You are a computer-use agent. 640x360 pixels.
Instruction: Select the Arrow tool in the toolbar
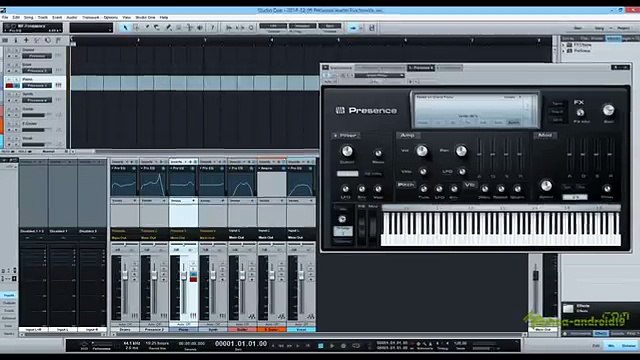point(125,28)
